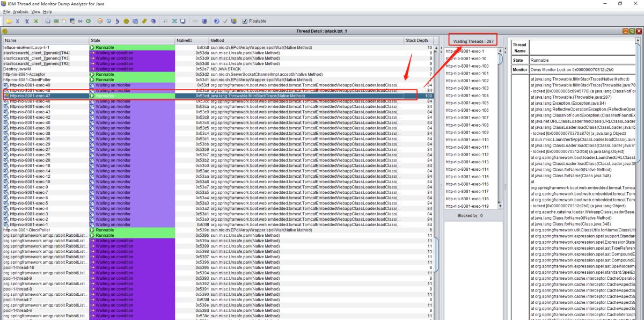The height and width of the screenshot is (320, 644).
Task: Select waiting thread http-nio-8081-exec-104
Action: pos(471,96)
